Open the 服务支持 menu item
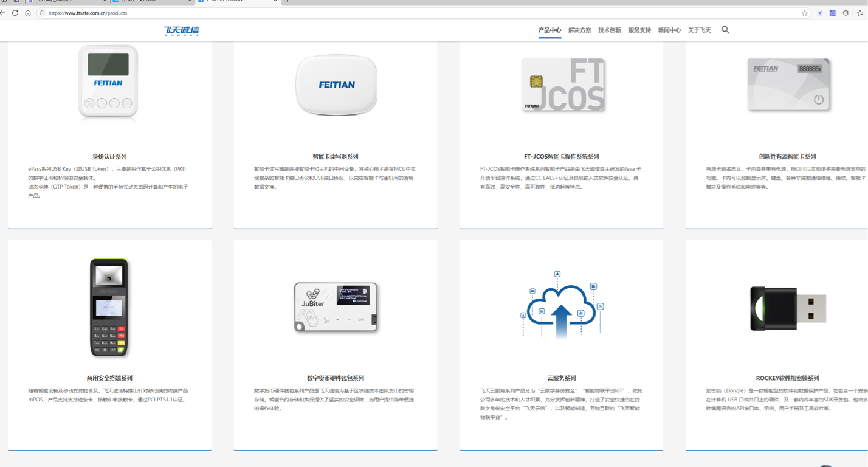The height and width of the screenshot is (467, 868). point(639,30)
